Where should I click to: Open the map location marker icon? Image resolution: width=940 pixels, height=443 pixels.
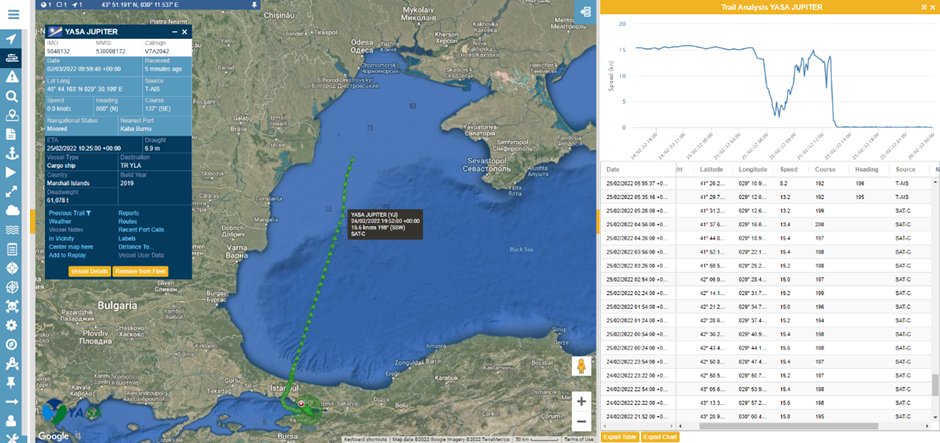11,115
